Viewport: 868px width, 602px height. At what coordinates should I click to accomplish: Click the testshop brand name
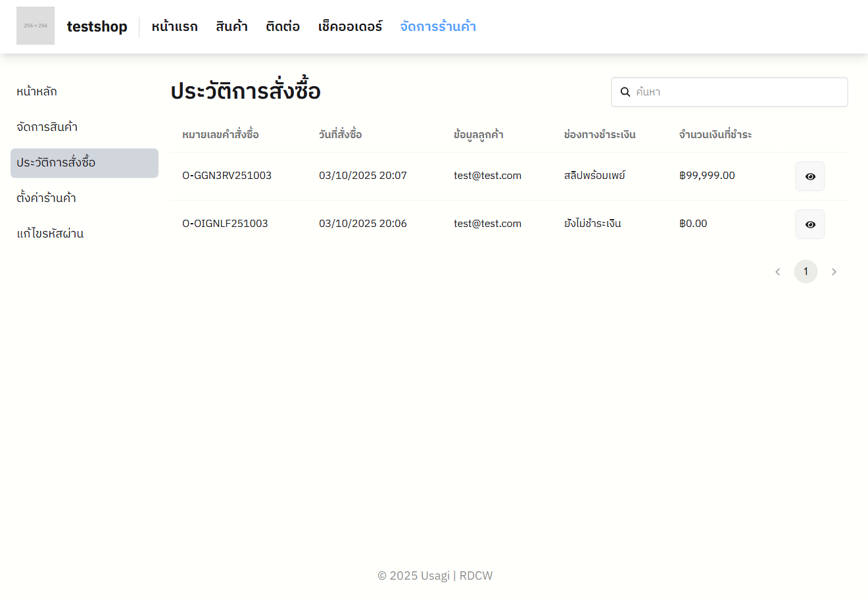point(97,26)
